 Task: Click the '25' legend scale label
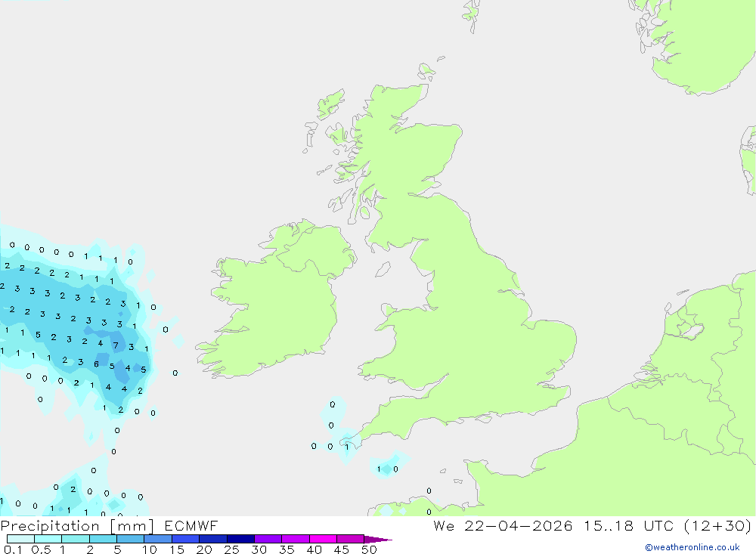pos(231,549)
